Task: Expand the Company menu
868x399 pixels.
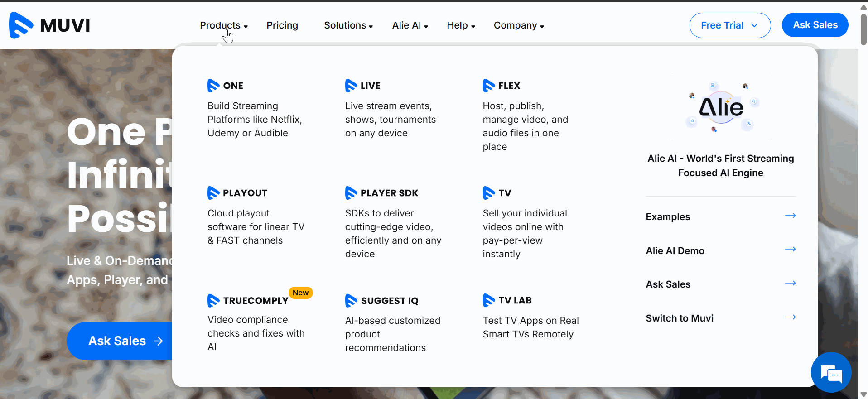Action: click(518, 25)
